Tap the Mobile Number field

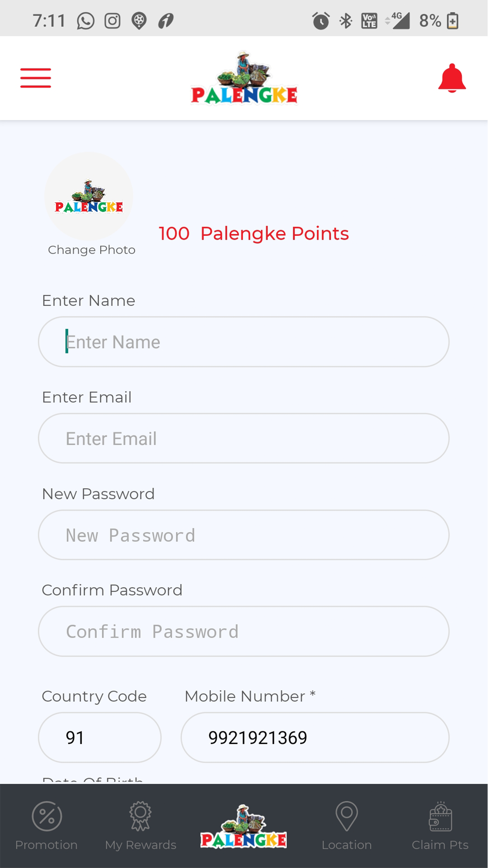[x=315, y=737]
